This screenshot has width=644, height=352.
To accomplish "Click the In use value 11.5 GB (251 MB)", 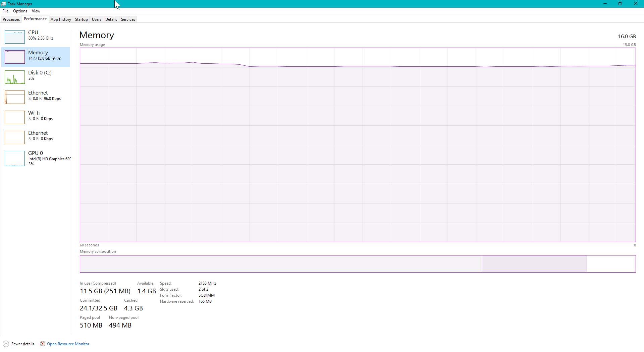I will (x=105, y=291).
